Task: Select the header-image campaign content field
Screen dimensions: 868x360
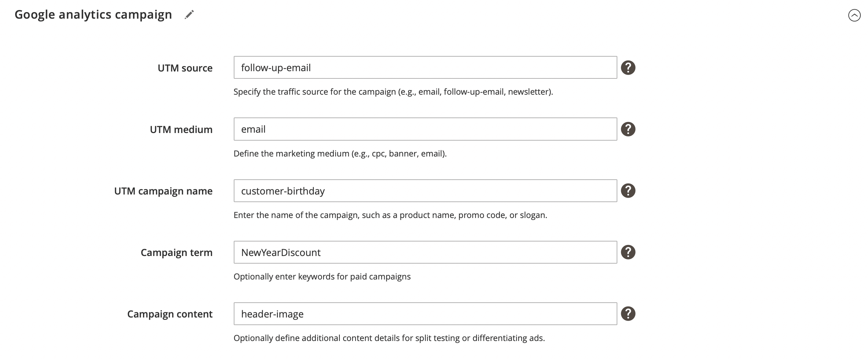Action: pyautogui.click(x=425, y=314)
